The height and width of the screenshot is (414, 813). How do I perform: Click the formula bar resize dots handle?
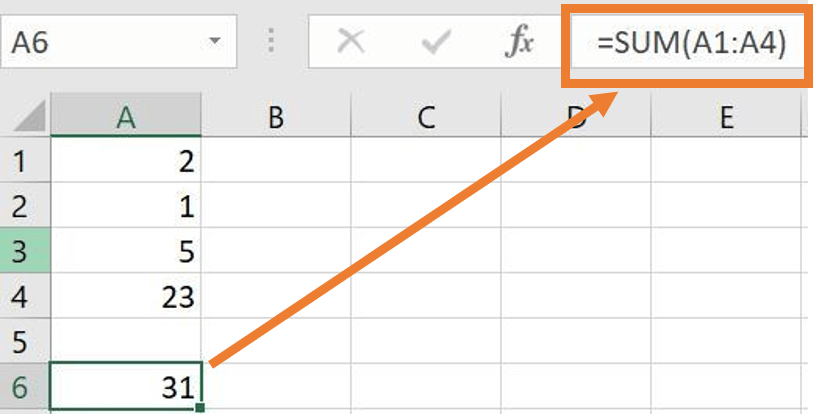click(x=270, y=42)
